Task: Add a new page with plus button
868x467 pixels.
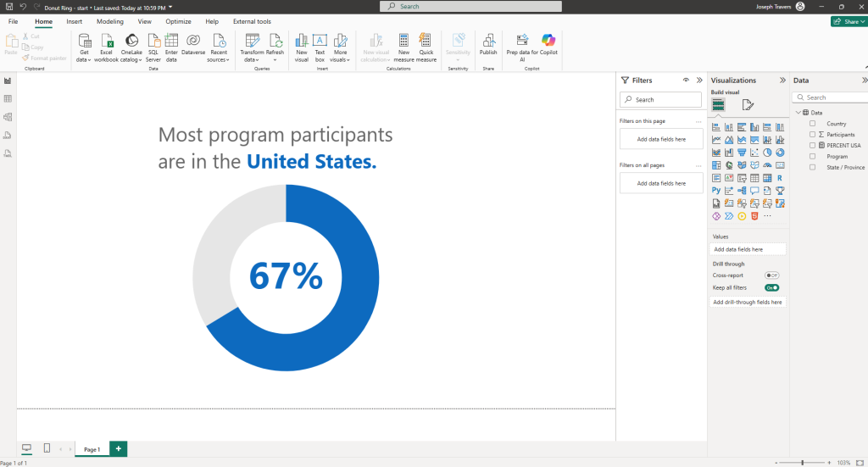Action: (118, 448)
